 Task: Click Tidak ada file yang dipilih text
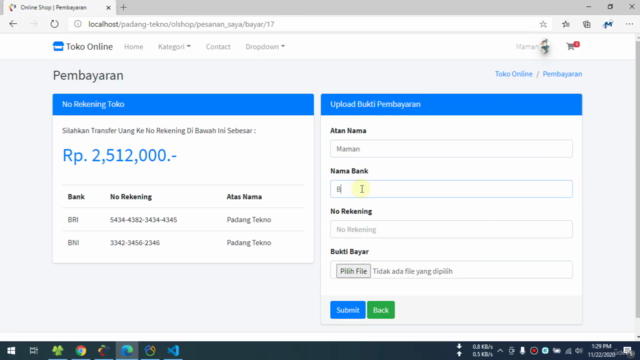pos(412,271)
